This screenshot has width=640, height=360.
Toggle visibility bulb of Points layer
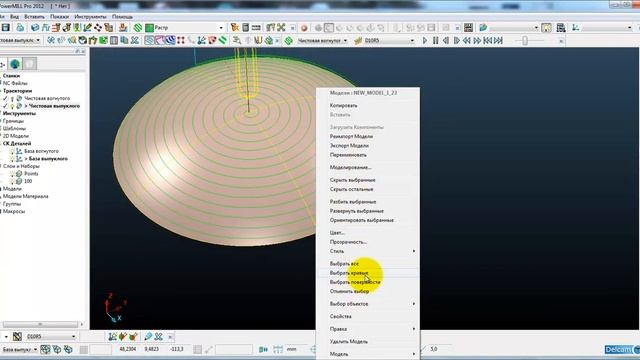[x=12, y=174]
